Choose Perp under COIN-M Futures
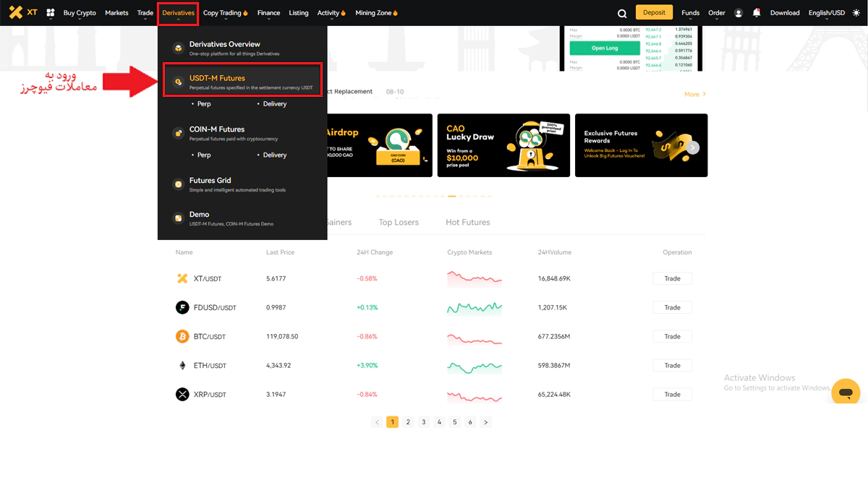The height and width of the screenshot is (488, 868). 204,155
